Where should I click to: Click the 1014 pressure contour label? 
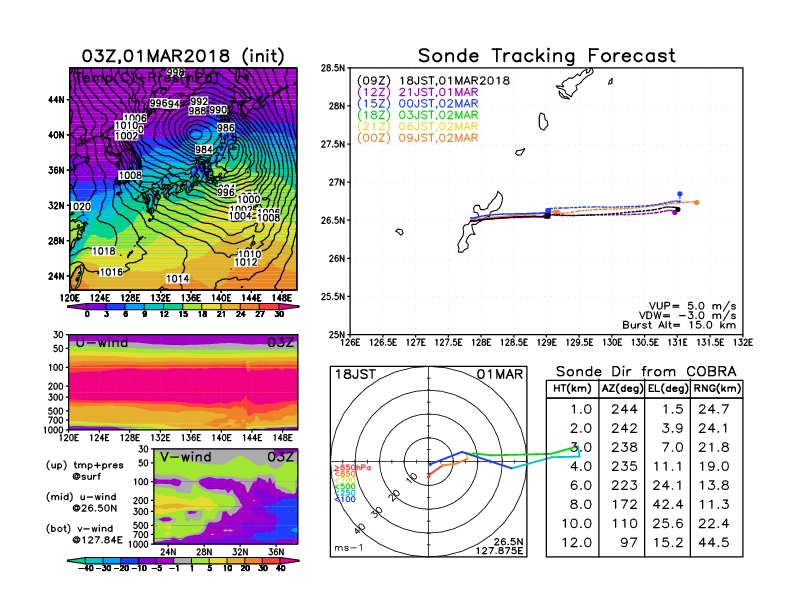coord(177,278)
